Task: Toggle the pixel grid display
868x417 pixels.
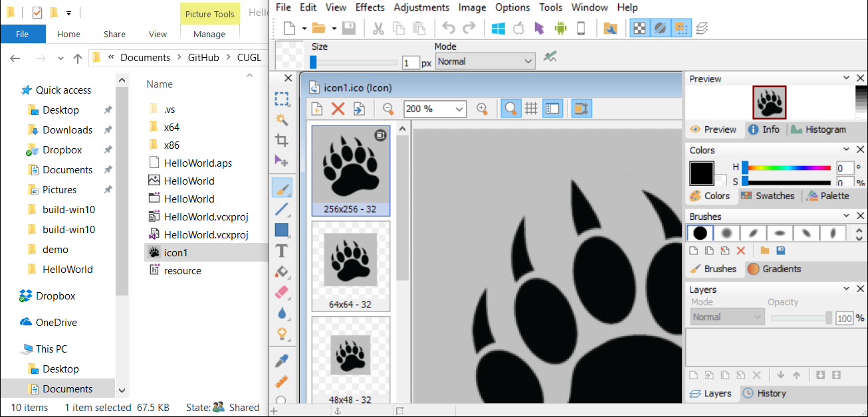Action: (531, 109)
